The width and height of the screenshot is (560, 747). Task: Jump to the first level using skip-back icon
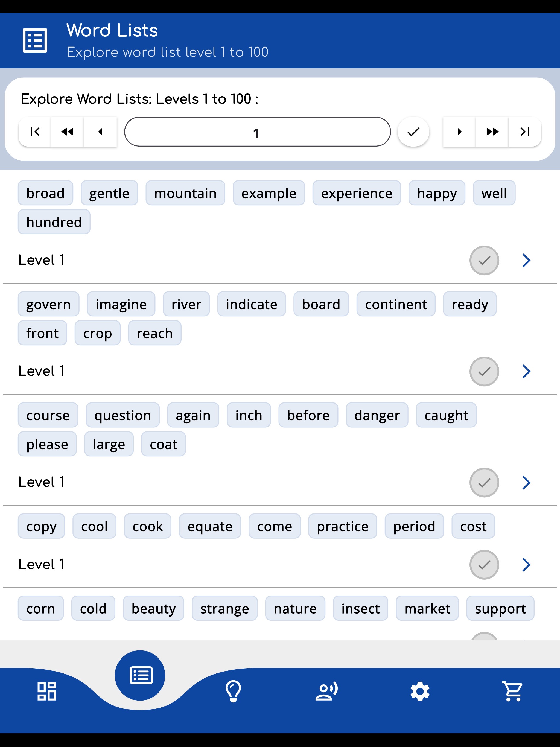pos(35,132)
